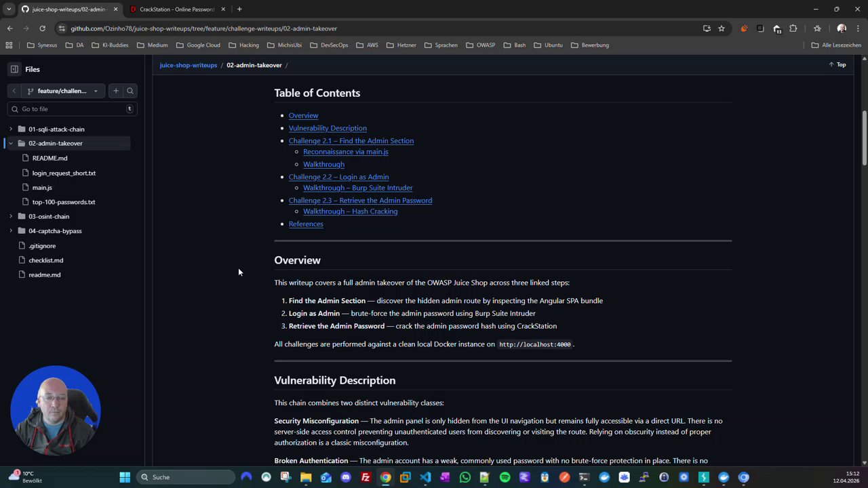Open the feature/challen... branch dropdown

[x=62, y=91]
